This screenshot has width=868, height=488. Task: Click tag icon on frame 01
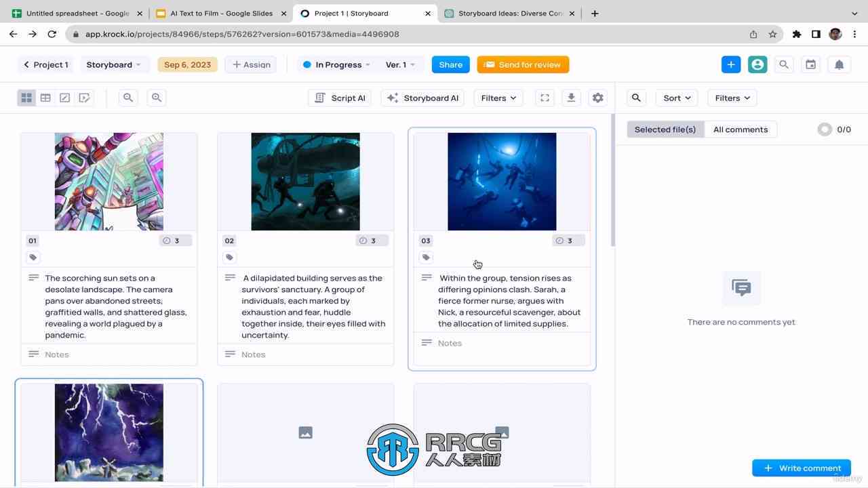click(33, 258)
